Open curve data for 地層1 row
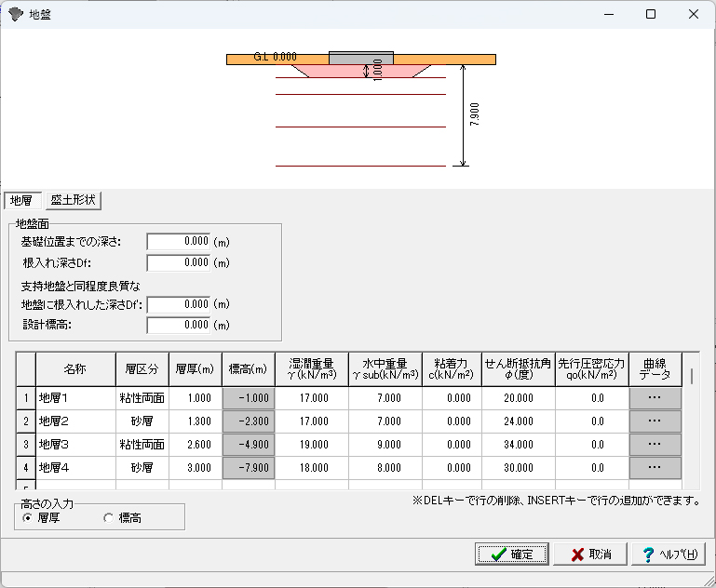716x588 pixels. click(x=655, y=398)
